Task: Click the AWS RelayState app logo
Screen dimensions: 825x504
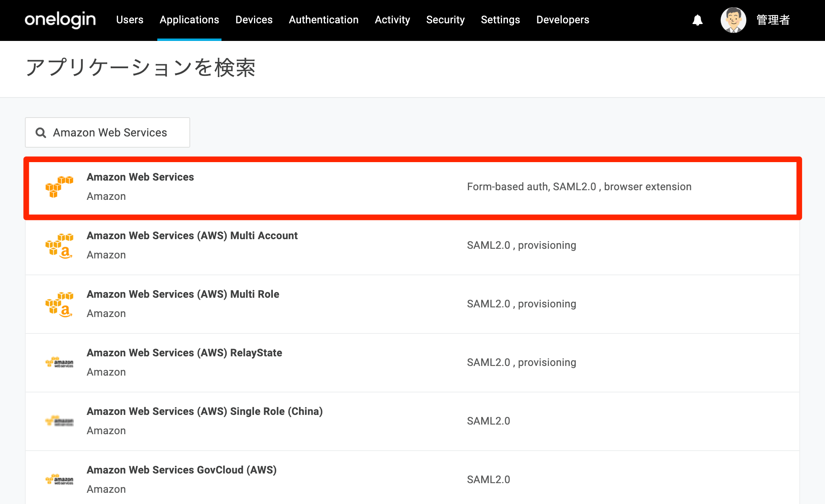Action: (59, 362)
